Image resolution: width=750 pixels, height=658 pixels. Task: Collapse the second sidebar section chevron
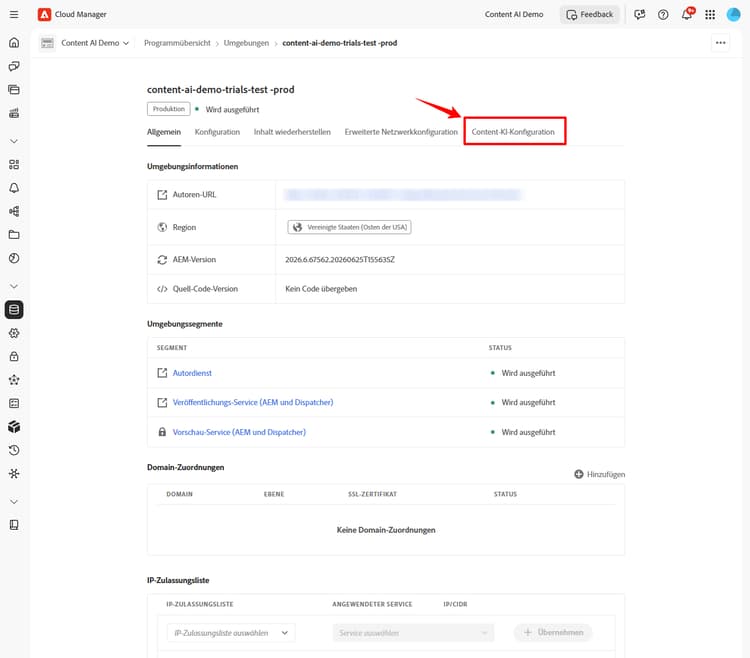tap(14, 286)
